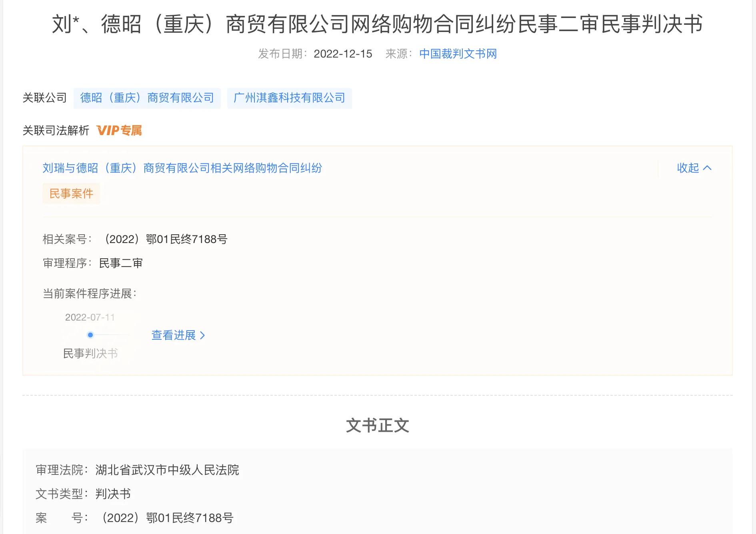Click the 2022-07-11 timeline dot
The width and height of the screenshot is (756, 534).
click(x=90, y=335)
